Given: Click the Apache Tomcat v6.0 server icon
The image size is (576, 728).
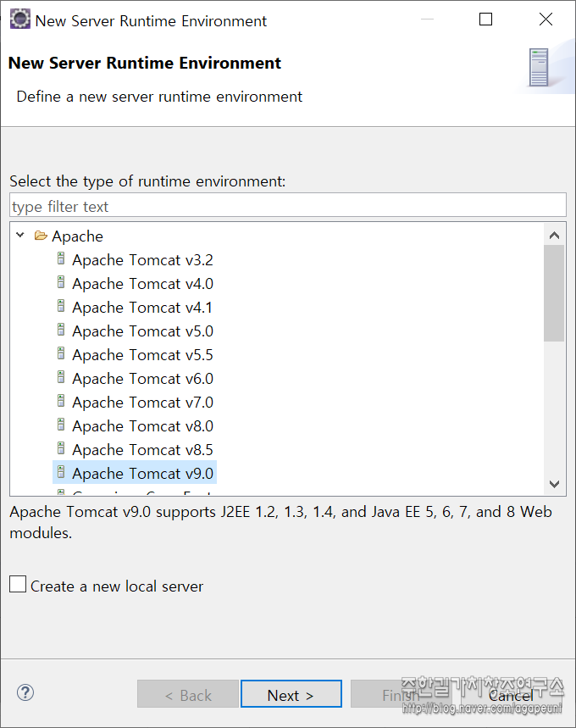Looking at the screenshot, I should [x=61, y=377].
